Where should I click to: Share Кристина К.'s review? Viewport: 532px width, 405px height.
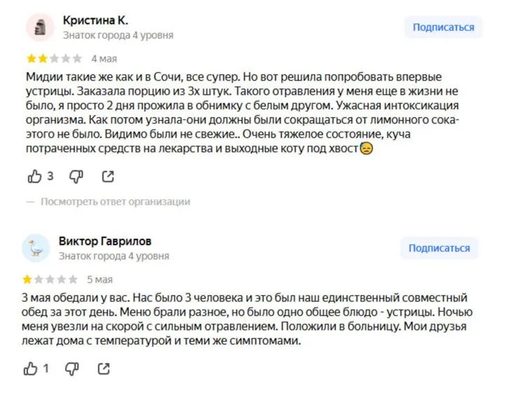[x=108, y=176]
